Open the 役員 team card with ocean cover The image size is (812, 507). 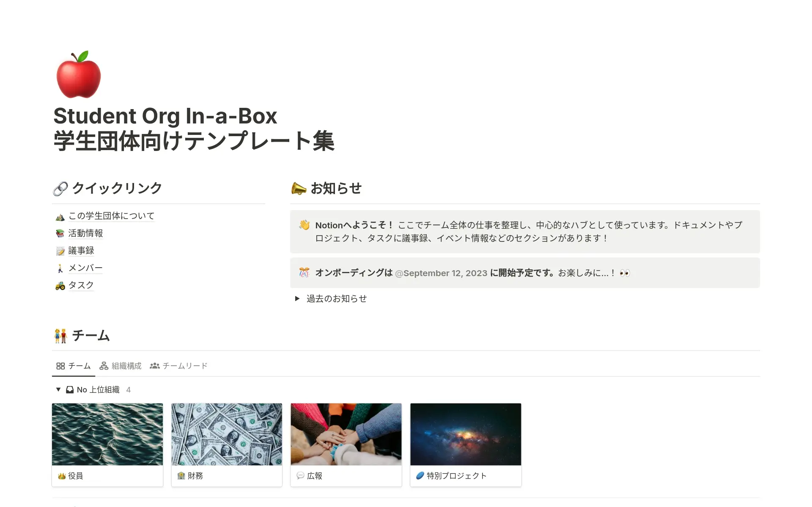(x=107, y=445)
